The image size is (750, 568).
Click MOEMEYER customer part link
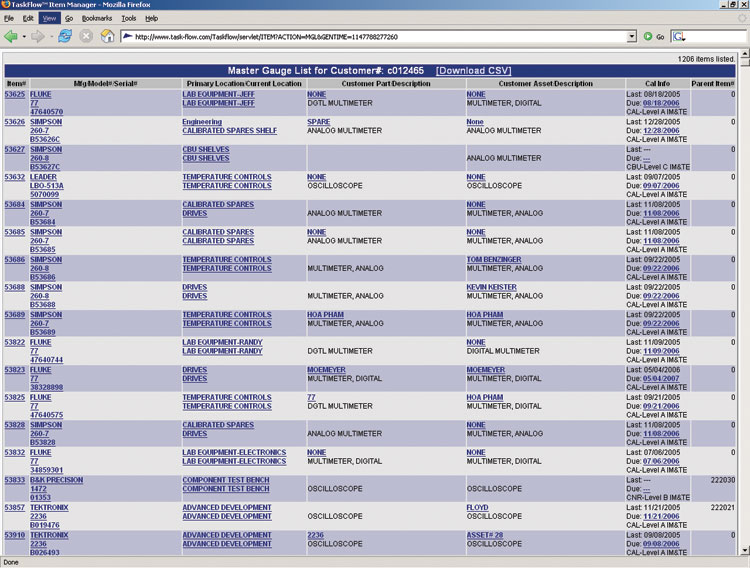point(326,370)
